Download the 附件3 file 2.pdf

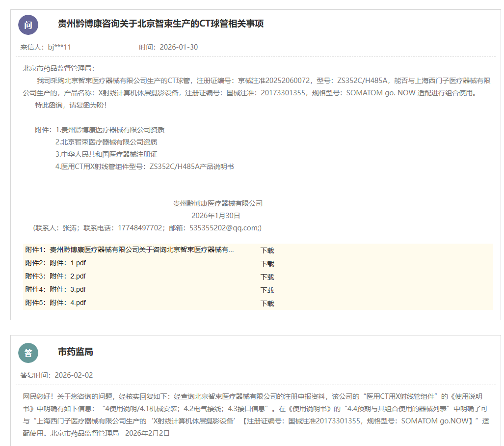(x=267, y=277)
